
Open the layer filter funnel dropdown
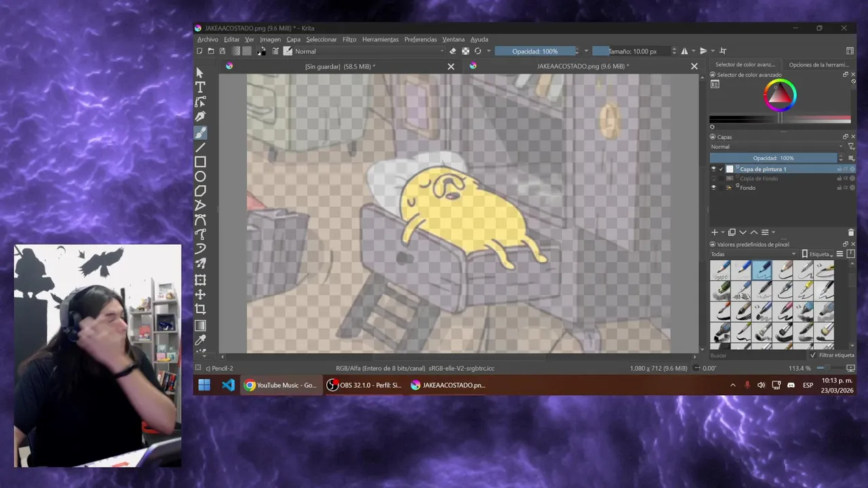[x=851, y=146]
